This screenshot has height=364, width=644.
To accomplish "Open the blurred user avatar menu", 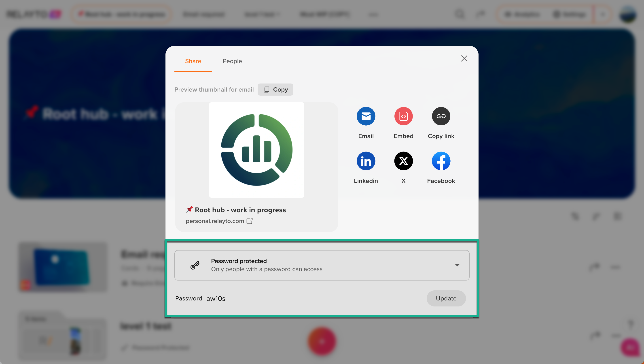I will click(x=628, y=14).
